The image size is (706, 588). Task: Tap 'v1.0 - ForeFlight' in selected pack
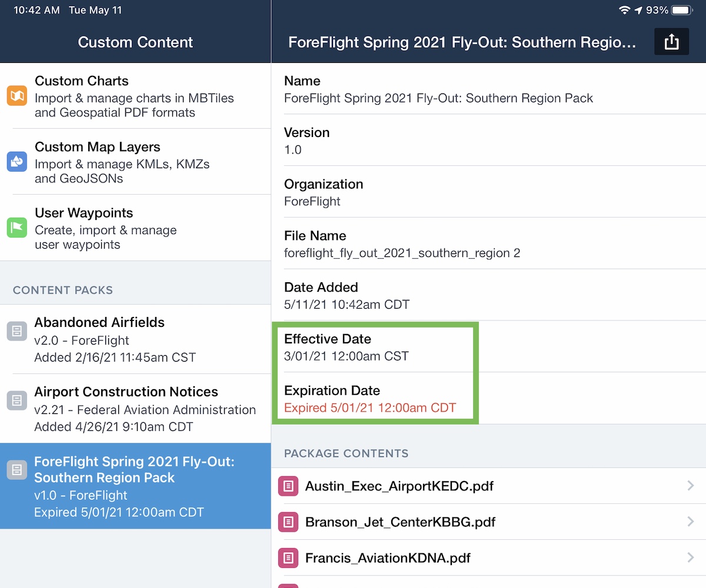[x=81, y=496]
